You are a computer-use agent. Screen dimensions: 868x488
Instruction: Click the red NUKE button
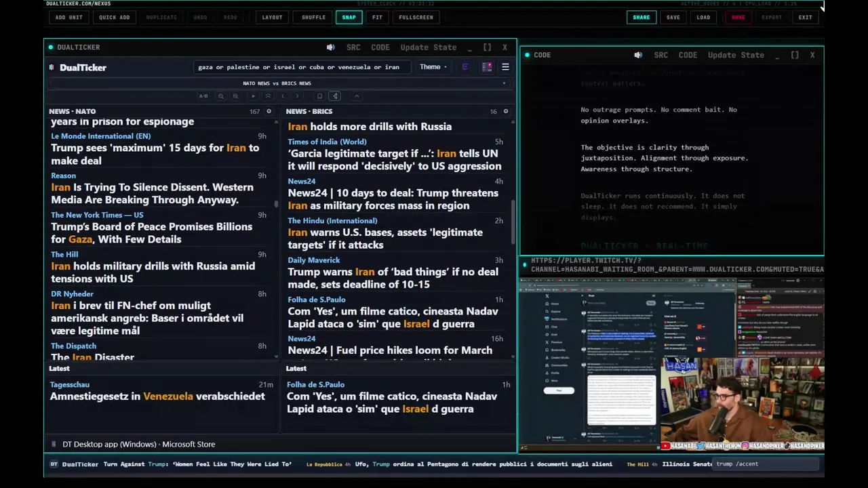tap(738, 17)
